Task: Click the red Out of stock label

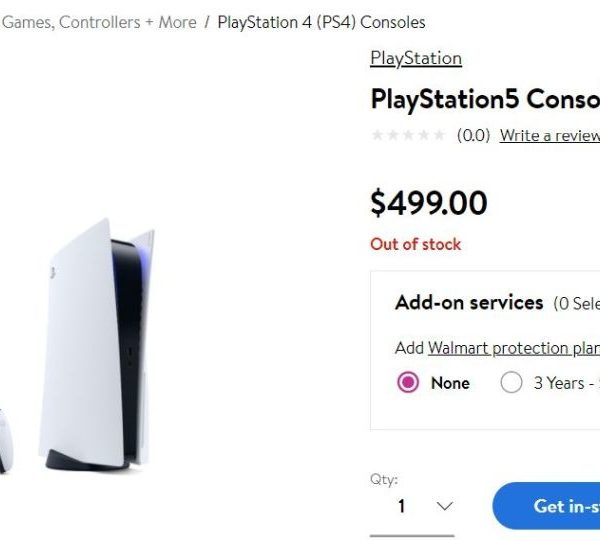Action: 416,244
